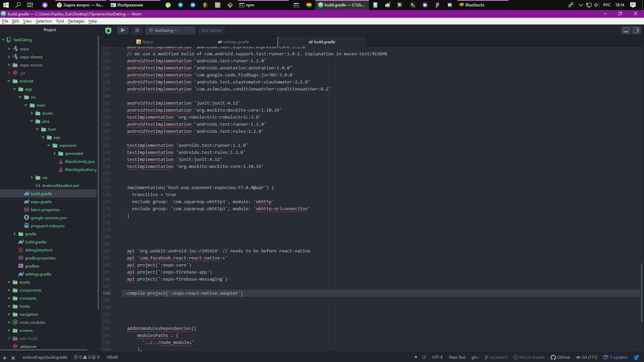Start the run with the play button
644x362 pixels.
pyautogui.click(x=123, y=30)
